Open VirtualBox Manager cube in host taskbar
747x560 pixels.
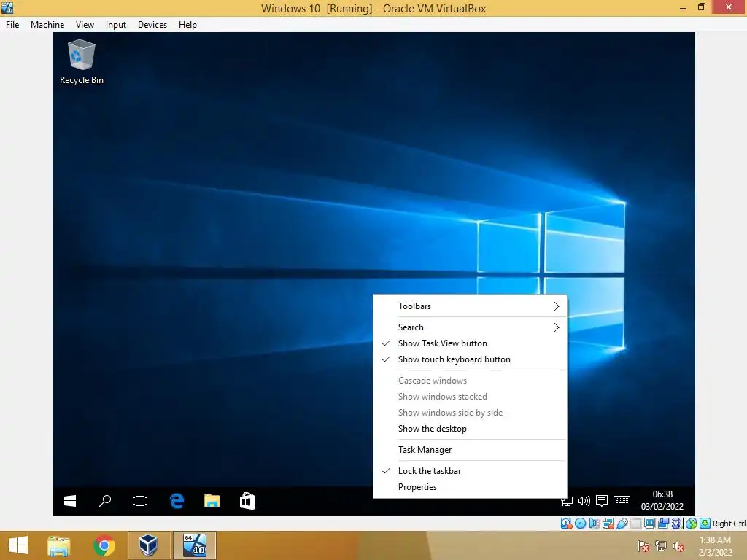point(149,545)
